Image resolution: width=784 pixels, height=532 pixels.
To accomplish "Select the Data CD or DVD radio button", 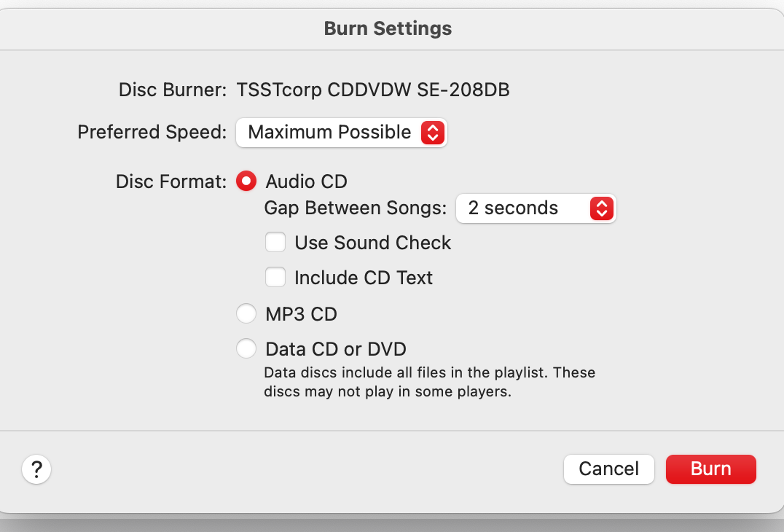I will pos(246,348).
